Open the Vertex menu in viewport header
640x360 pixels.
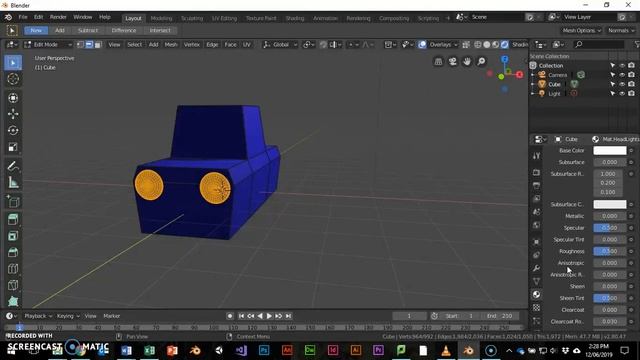[x=191, y=44]
